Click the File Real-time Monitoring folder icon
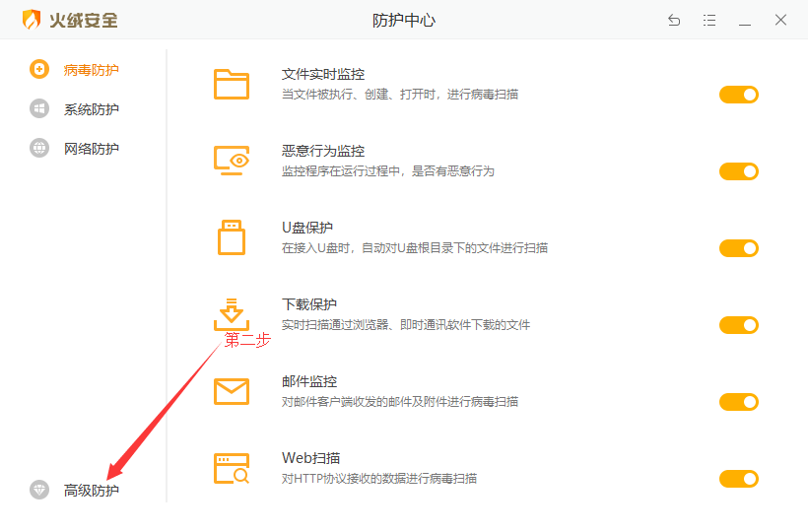The height and width of the screenshot is (532, 808). 232,84
